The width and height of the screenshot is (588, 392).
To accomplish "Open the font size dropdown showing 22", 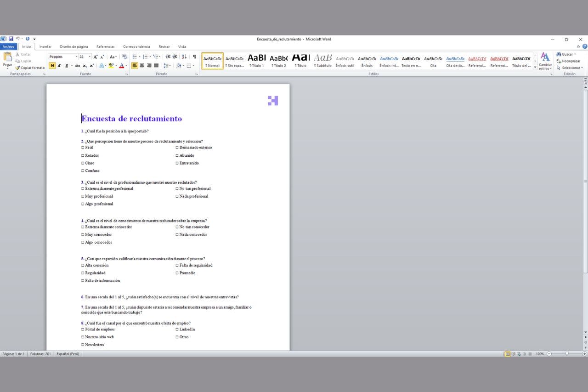I will coord(85,57).
